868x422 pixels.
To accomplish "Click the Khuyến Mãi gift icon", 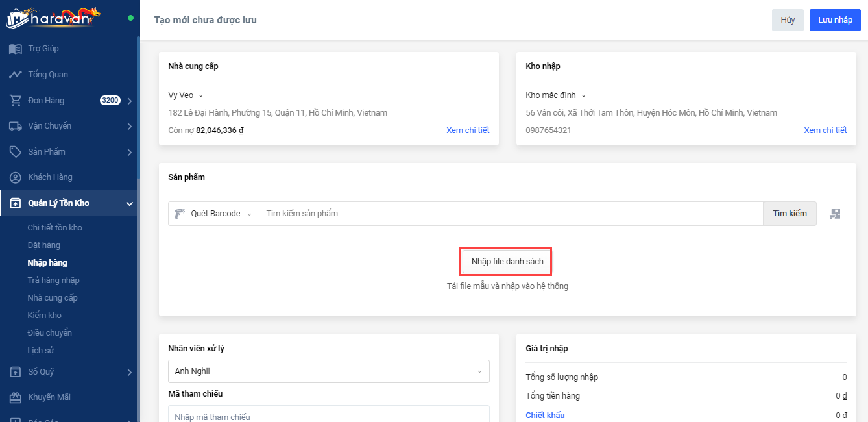I will pyautogui.click(x=15, y=397).
